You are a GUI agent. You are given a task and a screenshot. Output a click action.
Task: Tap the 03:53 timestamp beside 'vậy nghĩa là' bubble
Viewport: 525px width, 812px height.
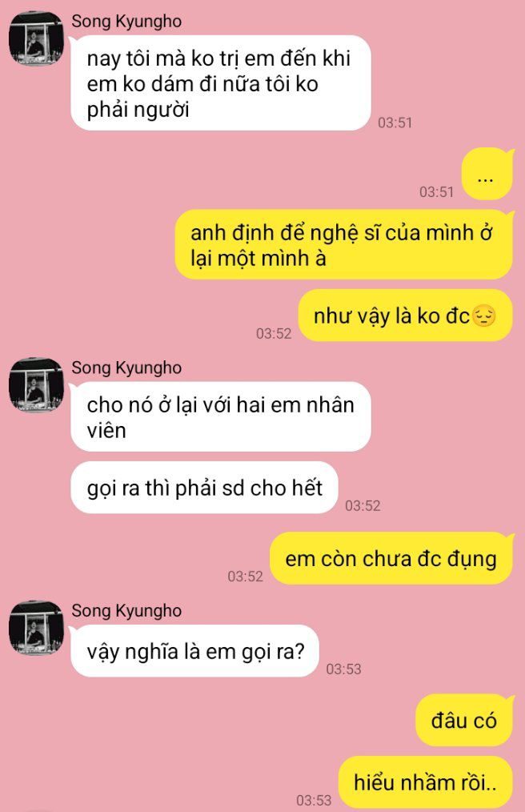pyautogui.click(x=344, y=669)
